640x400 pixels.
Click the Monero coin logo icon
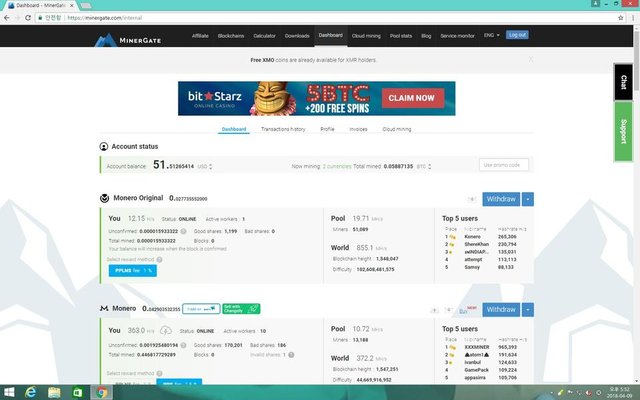(104, 308)
